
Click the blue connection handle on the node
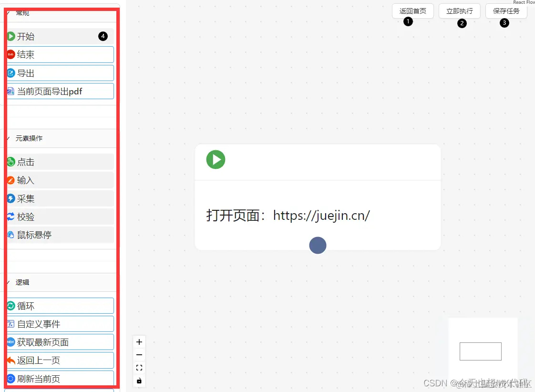pyautogui.click(x=318, y=245)
